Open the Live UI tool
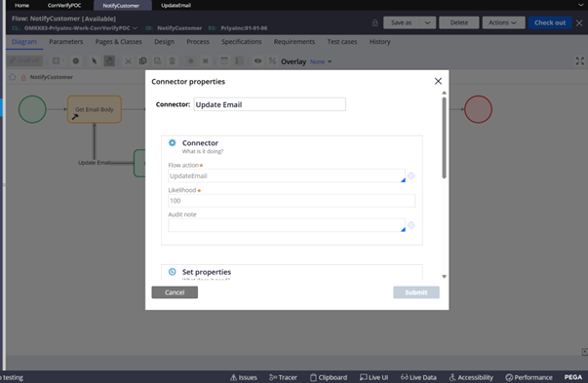The image size is (588, 383). click(373, 377)
